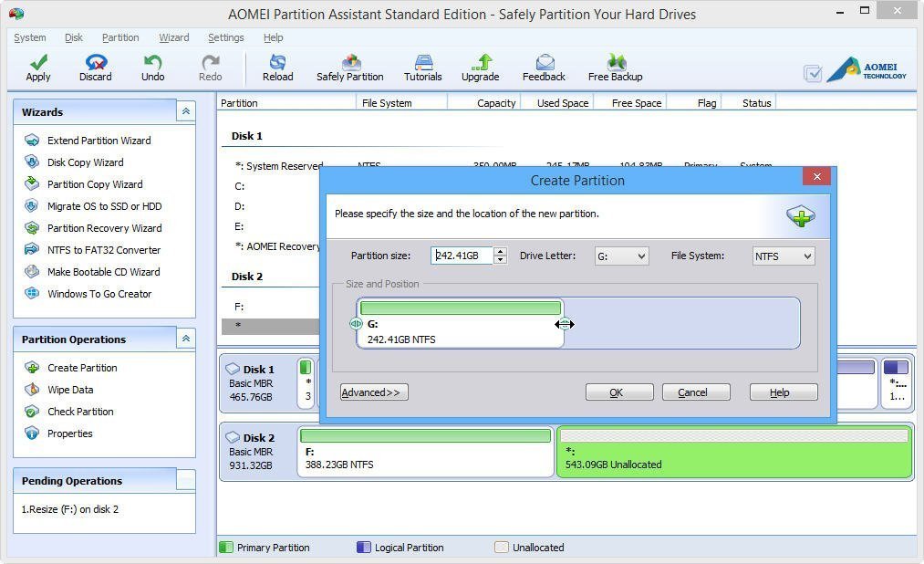Open the Settings menu
This screenshot has width=924, height=564.
click(x=225, y=37)
